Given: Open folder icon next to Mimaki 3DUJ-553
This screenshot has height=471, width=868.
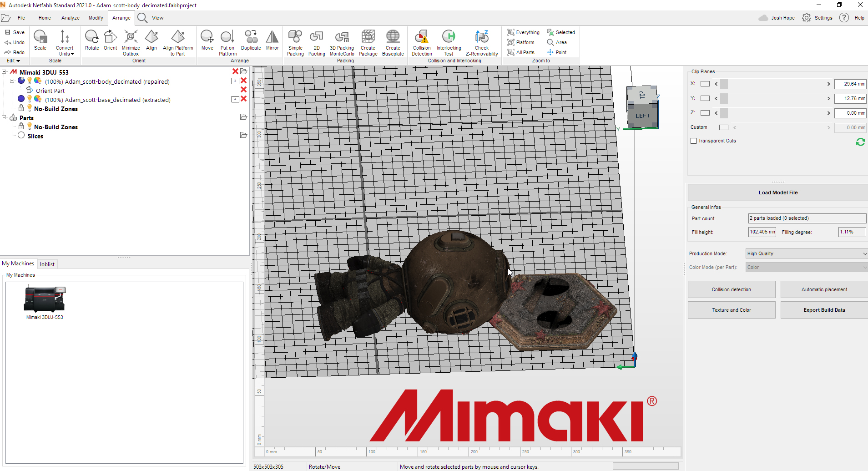Looking at the screenshot, I should point(244,71).
